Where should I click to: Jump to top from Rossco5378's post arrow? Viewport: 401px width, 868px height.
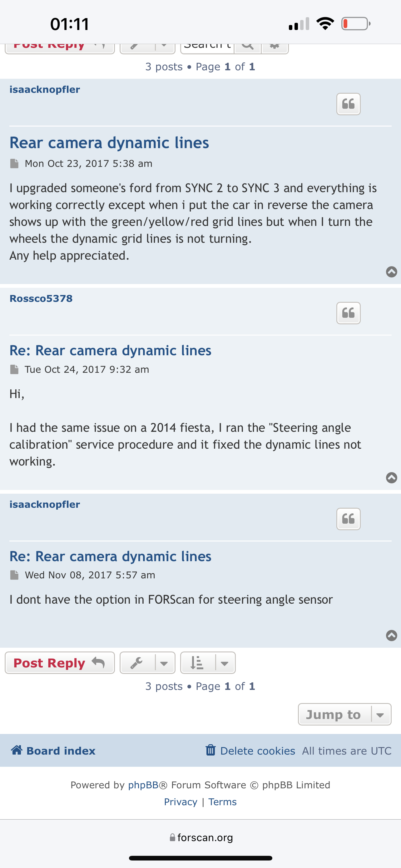tap(391, 477)
